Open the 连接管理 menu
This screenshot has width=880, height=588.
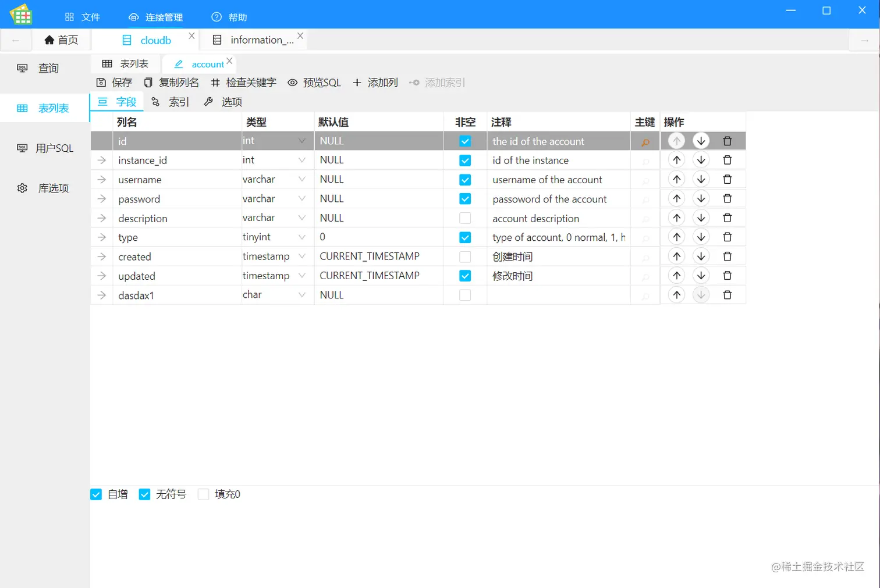155,17
